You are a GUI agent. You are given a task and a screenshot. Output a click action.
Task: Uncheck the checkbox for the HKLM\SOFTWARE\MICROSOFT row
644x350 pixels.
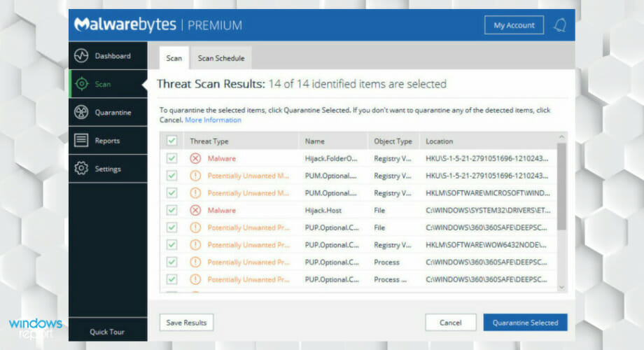(171, 192)
